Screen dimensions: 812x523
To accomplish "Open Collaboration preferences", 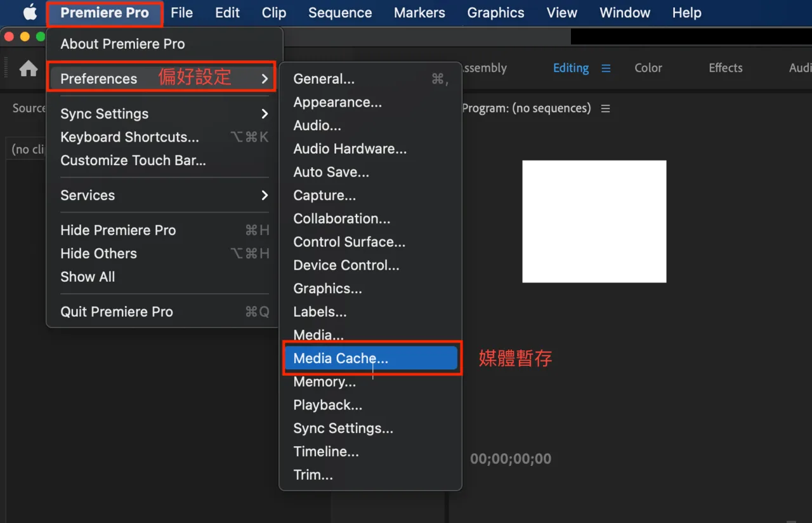I will [370, 219].
